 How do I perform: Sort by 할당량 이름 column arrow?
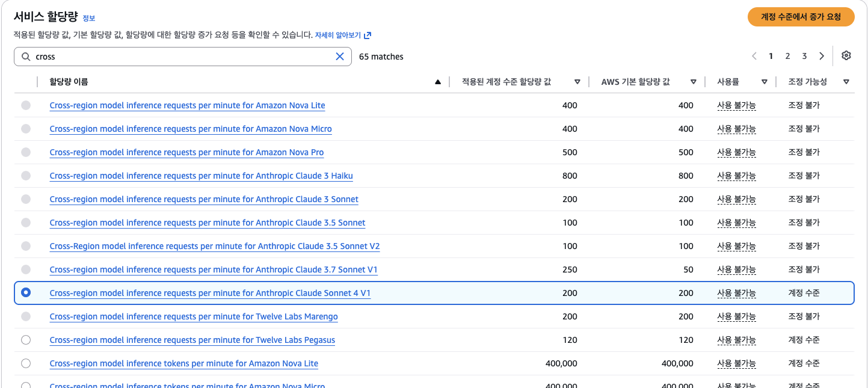tap(438, 82)
